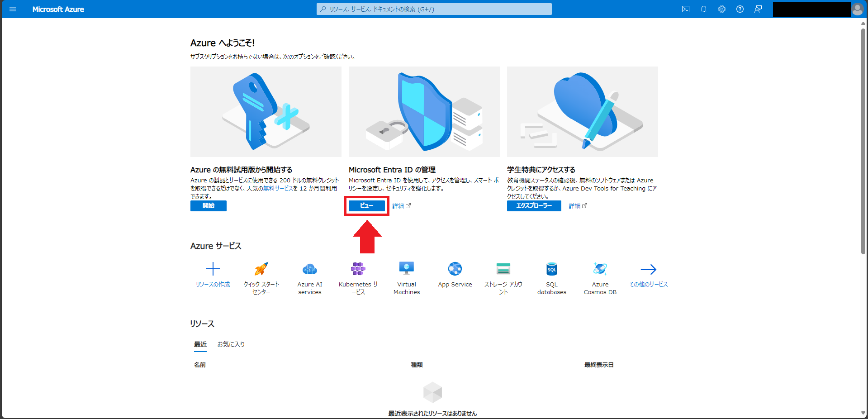The height and width of the screenshot is (419, 868).
Task: Open the Cloud Shell terminal
Action: [686, 9]
